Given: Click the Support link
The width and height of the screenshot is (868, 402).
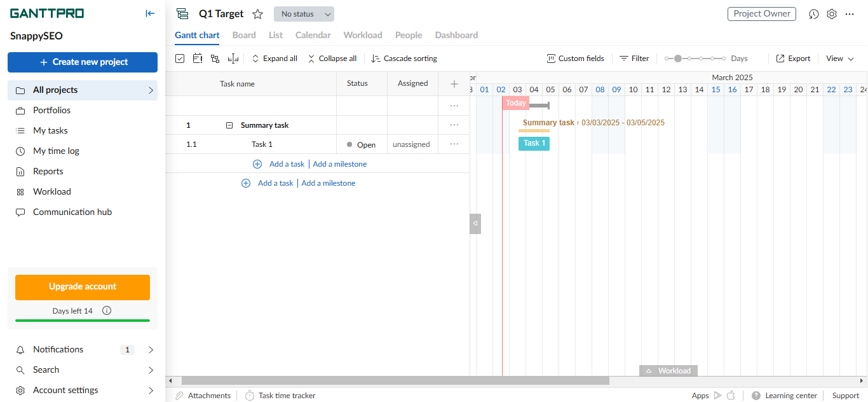Looking at the screenshot, I should click(x=846, y=396).
